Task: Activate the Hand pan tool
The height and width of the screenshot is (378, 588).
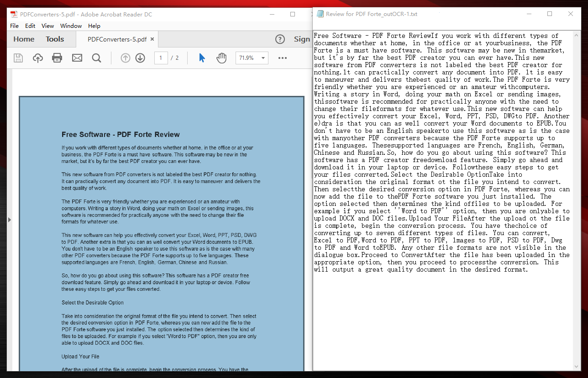Action: coord(221,58)
